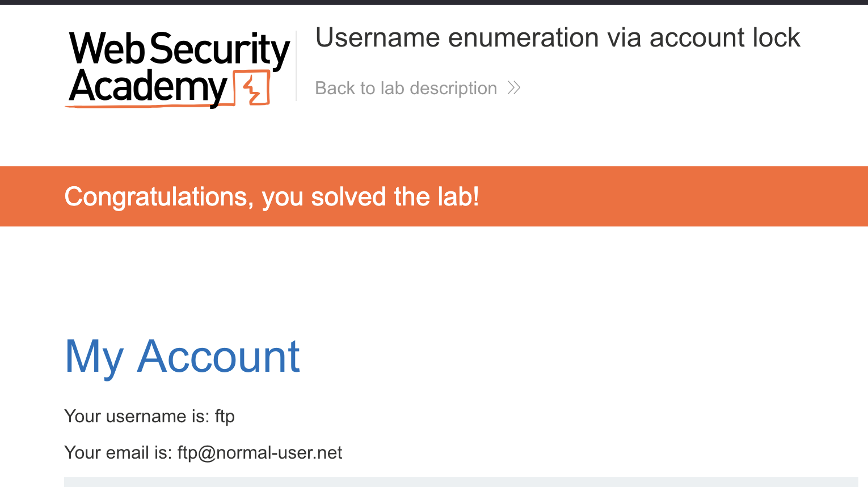Click the dark bar at the page top

[434, 2]
